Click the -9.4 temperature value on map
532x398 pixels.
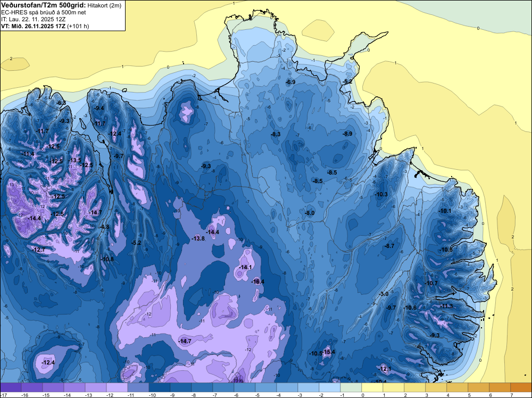click(99, 108)
